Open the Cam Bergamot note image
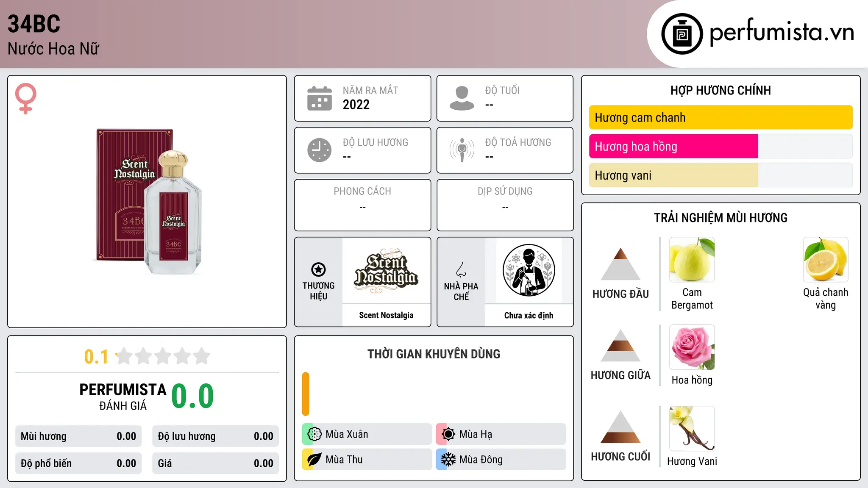Screen dimensions: 868x488 coord(692,260)
